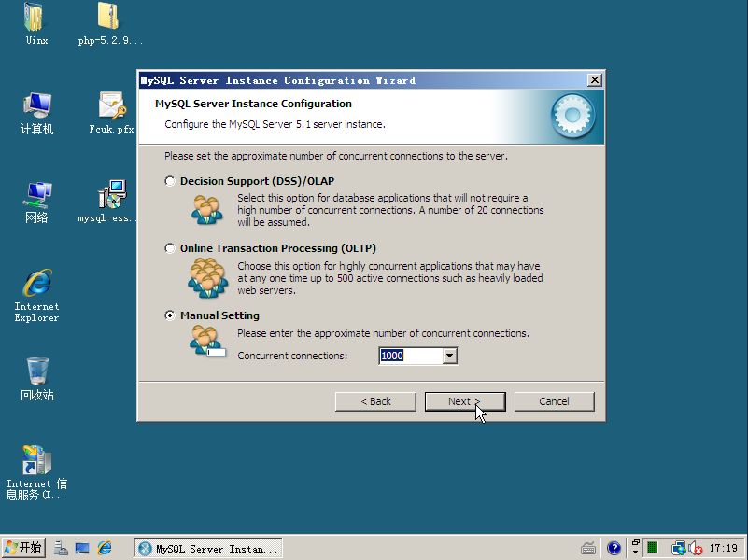The image size is (748, 560).
Task: Click the gear icon in wizard header
Action: [572, 116]
